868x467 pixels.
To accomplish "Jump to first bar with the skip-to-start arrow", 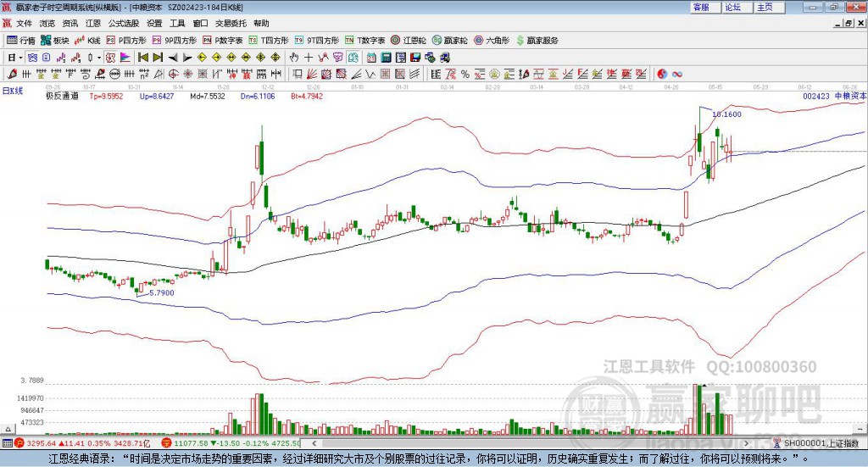I will click(x=142, y=58).
